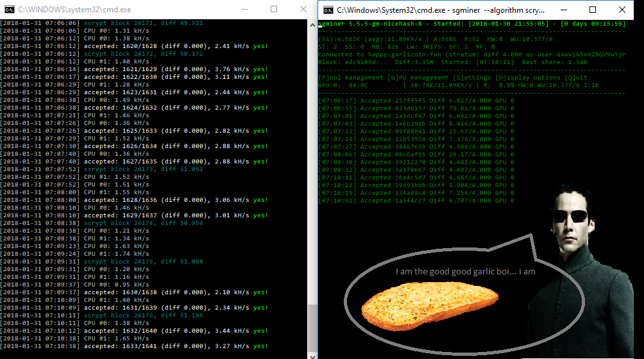Click the 'Accepted 1e6b291b' share line
The width and height of the screenshot is (644, 359).
[x=416, y=124]
